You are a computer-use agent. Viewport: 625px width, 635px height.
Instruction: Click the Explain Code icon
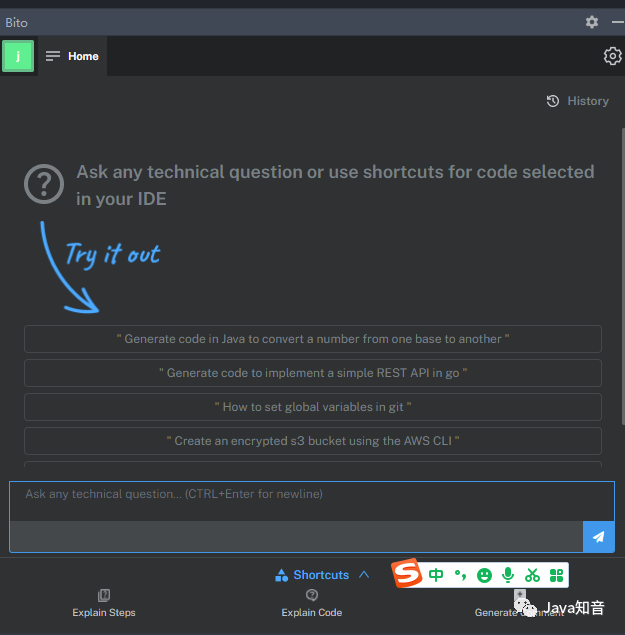pyautogui.click(x=311, y=595)
